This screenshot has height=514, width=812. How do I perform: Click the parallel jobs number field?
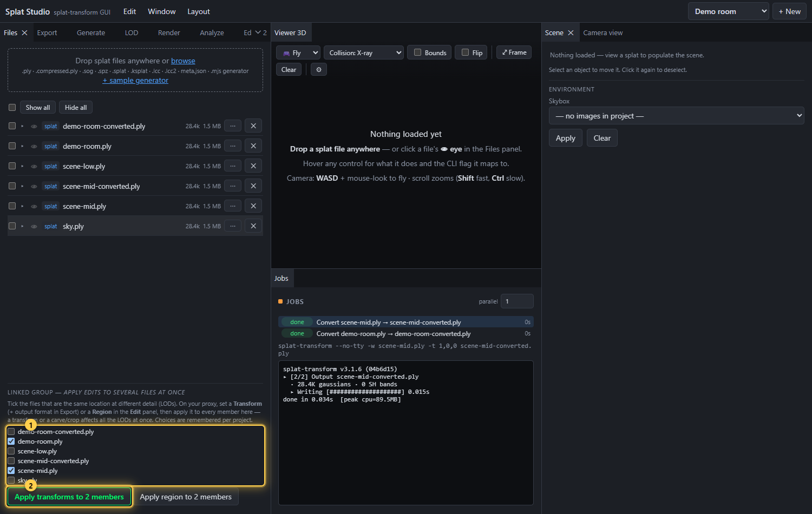point(517,301)
